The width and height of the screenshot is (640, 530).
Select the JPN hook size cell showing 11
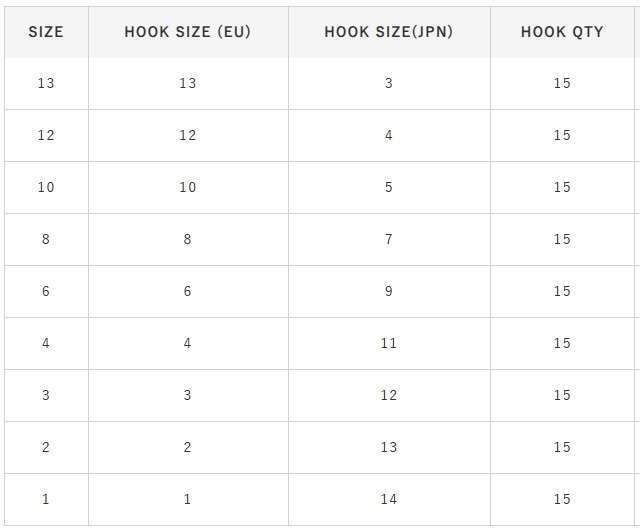[389, 343]
